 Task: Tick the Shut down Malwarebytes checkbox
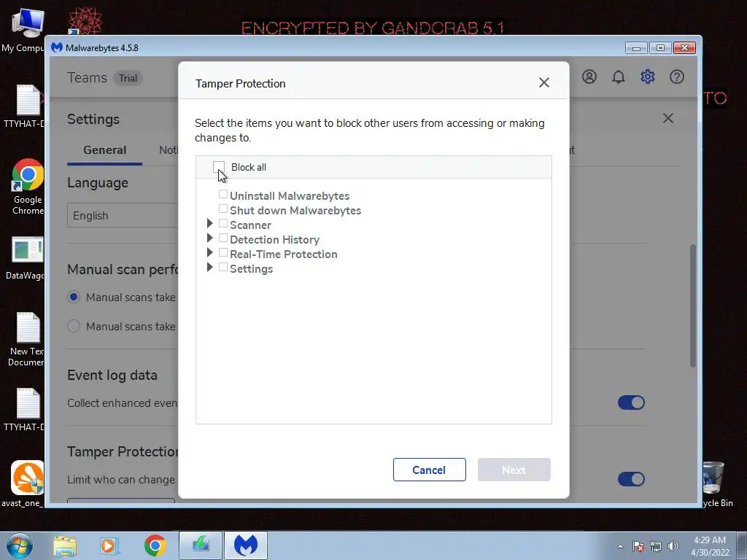coord(223,209)
